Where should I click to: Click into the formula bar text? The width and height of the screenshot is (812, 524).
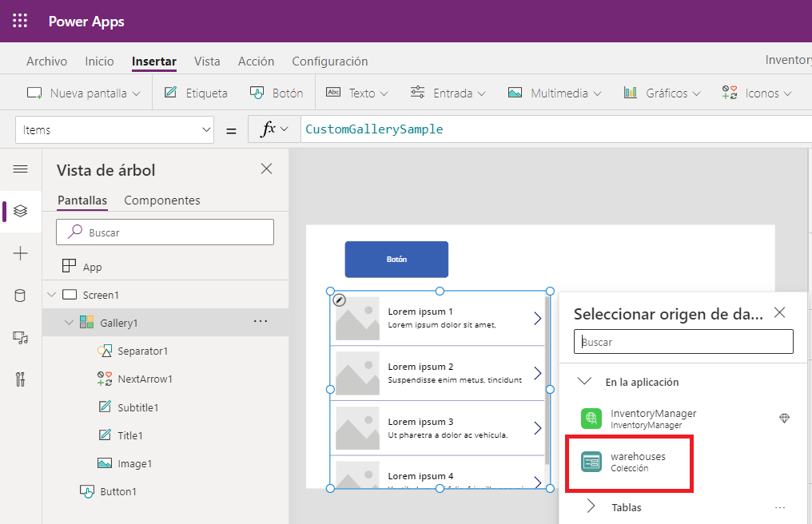pyautogui.click(x=374, y=129)
